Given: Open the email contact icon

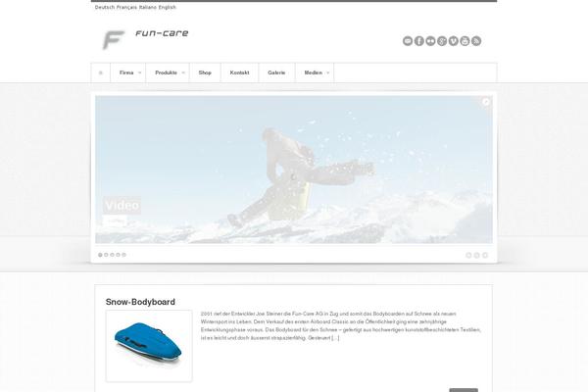Looking at the screenshot, I should 408,41.
